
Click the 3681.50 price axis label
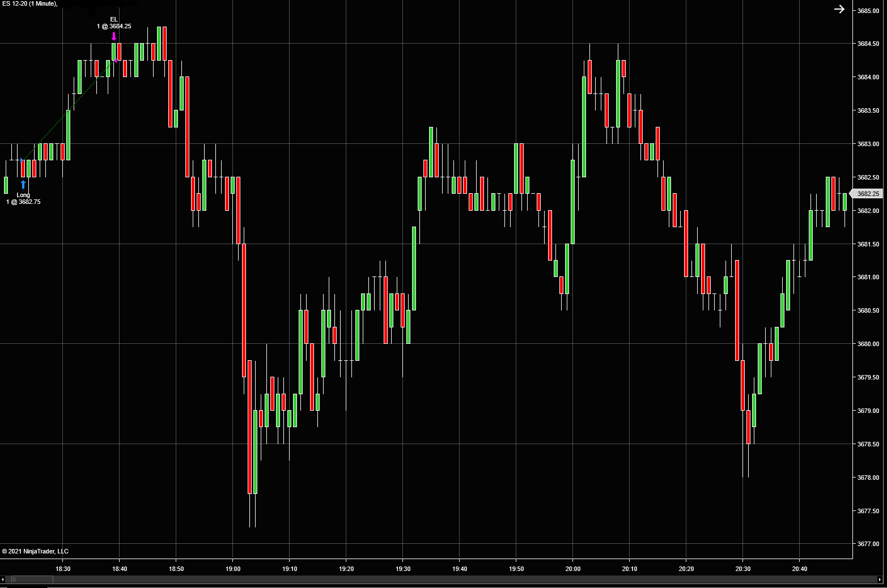pos(868,244)
